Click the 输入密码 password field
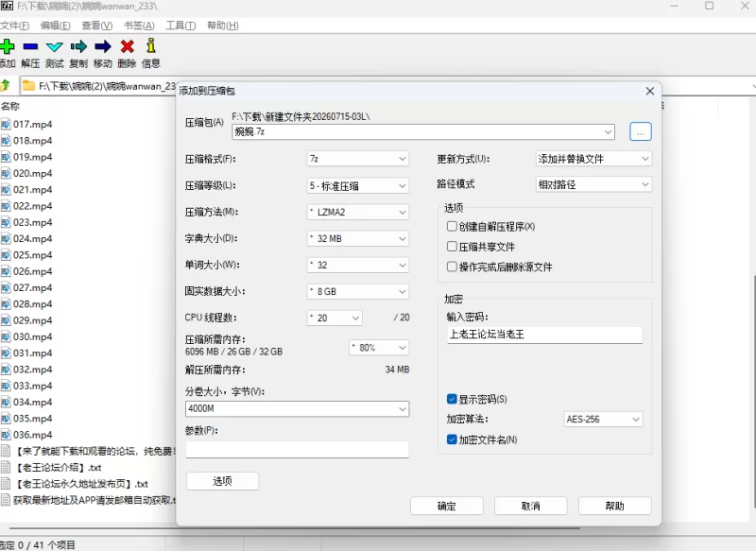Image resolution: width=756 pixels, height=551 pixels. [544, 335]
